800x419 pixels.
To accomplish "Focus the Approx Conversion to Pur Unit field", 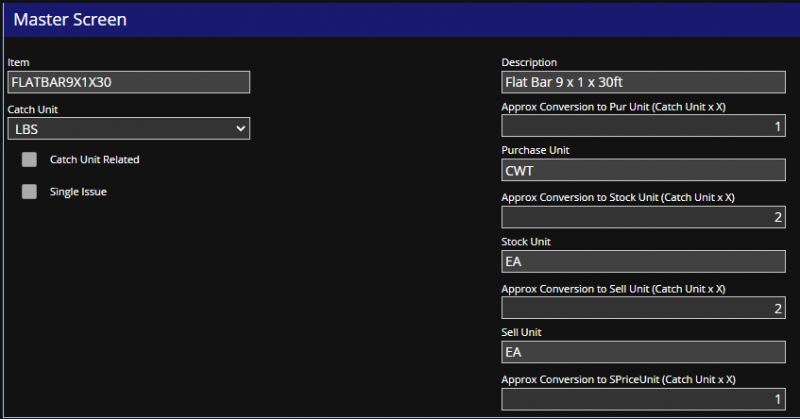I will click(x=643, y=127).
